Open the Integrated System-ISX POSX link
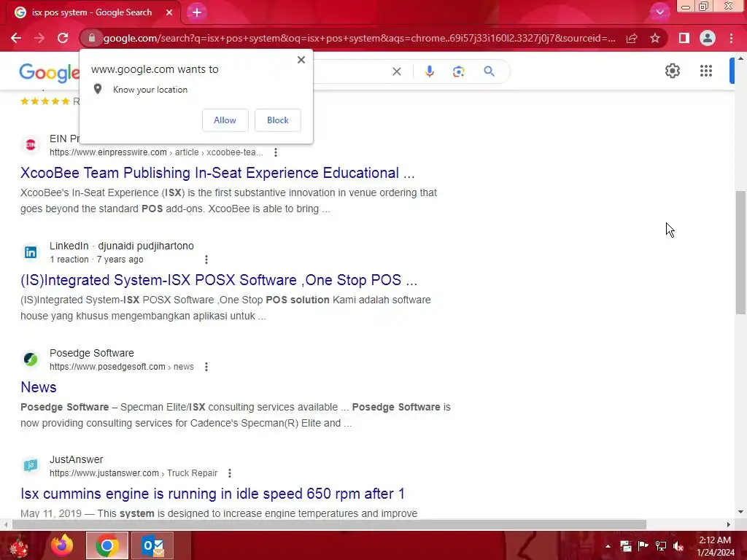 219,280
